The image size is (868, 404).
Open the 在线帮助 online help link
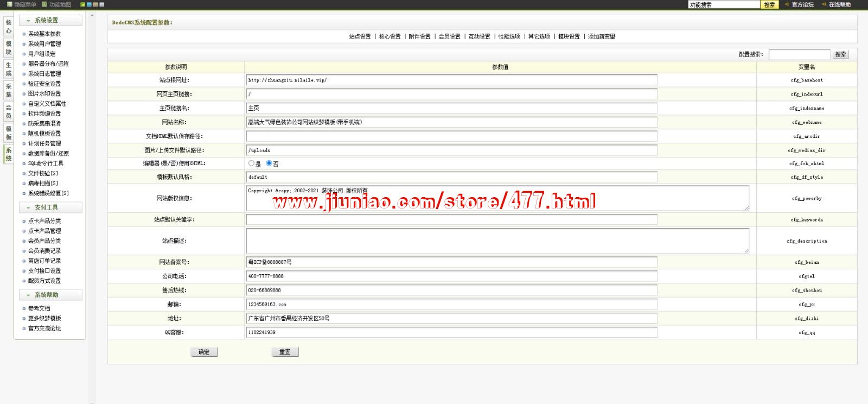[x=840, y=4]
